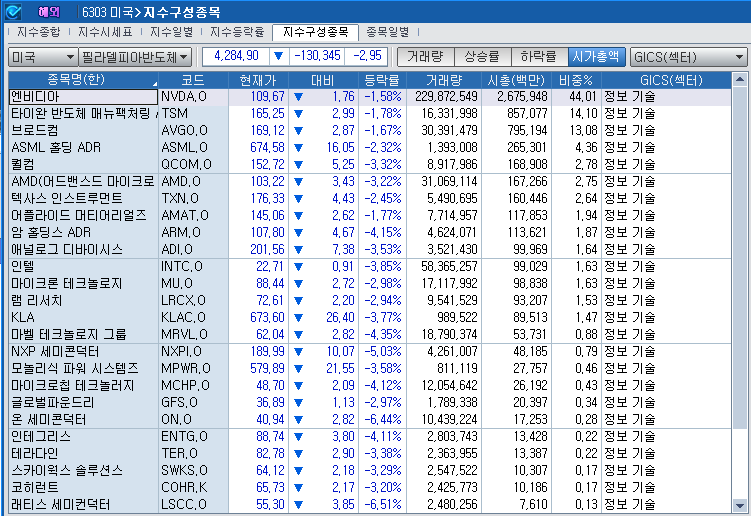This screenshot has width=751, height=516.
Task: Open the 지수시세표 tab
Action: 105,32
